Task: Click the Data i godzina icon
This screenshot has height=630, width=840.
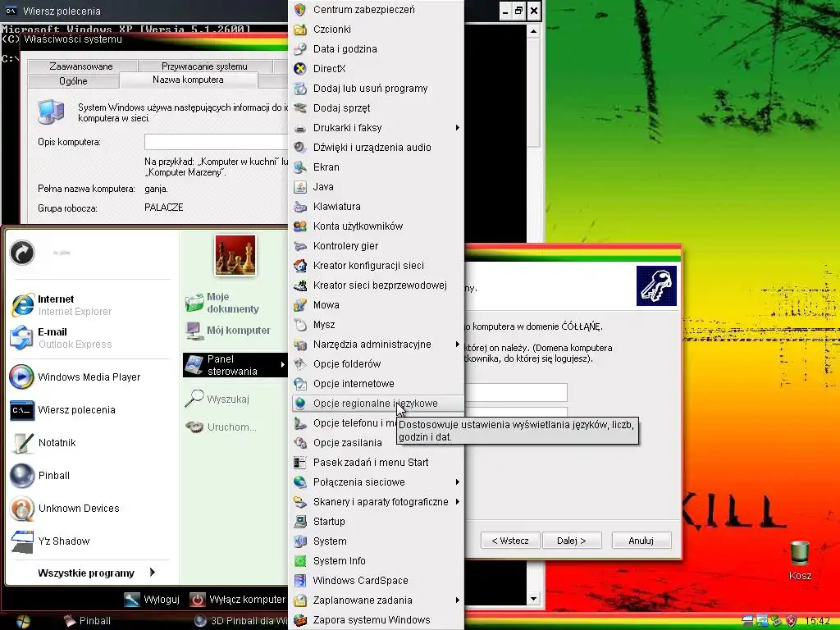Action: [x=300, y=49]
